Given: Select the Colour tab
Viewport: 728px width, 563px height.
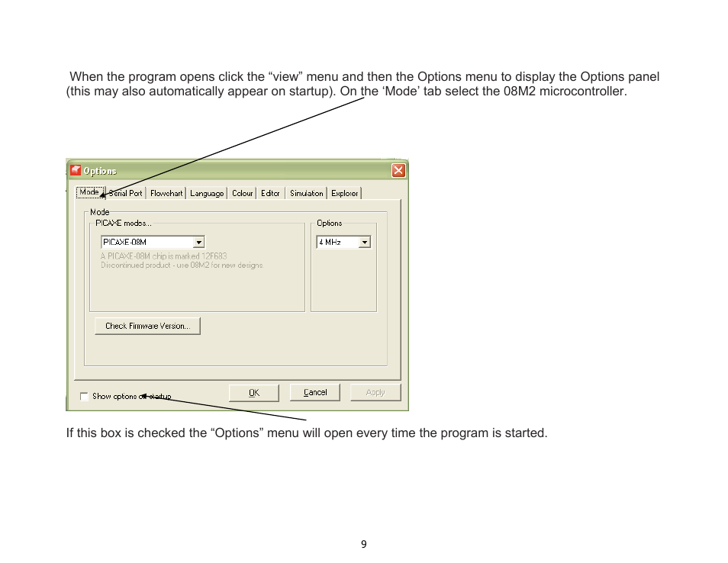Looking at the screenshot, I should (242, 193).
